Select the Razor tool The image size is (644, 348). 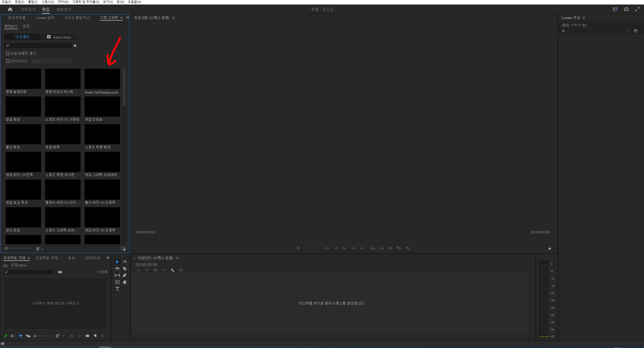tap(125, 268)
